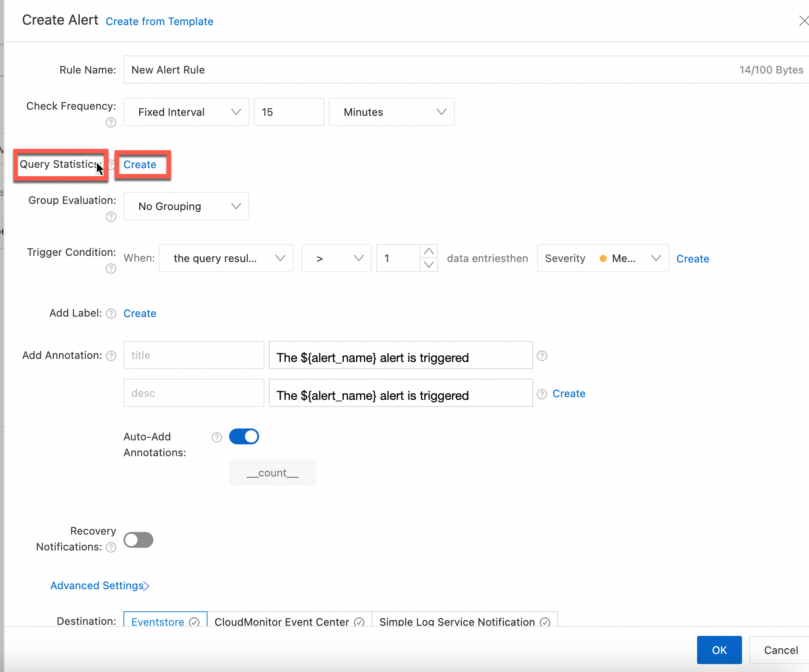Edit the title annotation value field
This screenshot has height=672, width=809.
tap(401, 355)
